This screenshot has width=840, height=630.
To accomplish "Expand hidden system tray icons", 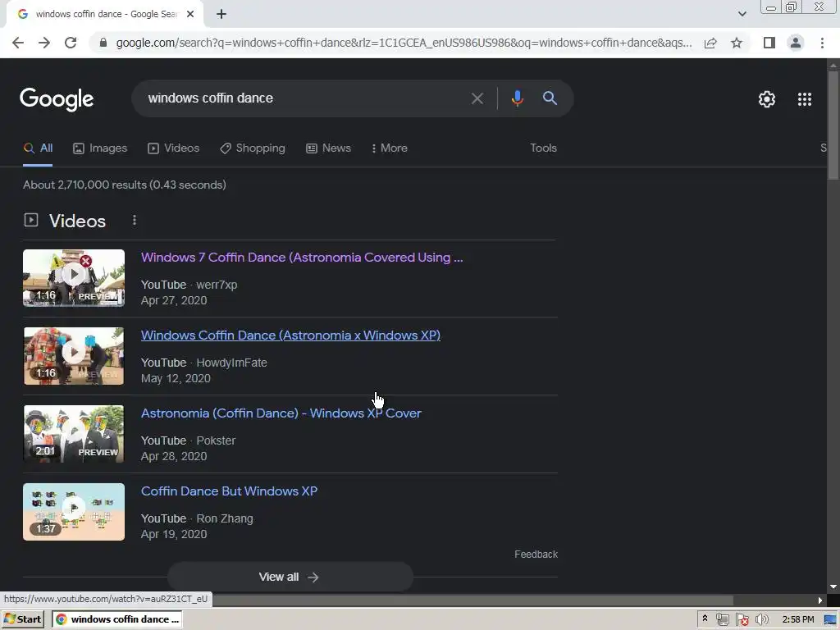I will 705,619.
